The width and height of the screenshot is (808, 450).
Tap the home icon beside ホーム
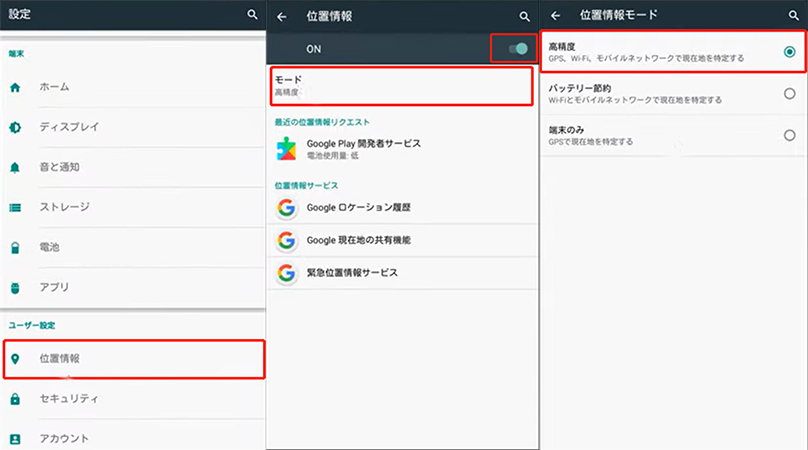coord(15,87)
